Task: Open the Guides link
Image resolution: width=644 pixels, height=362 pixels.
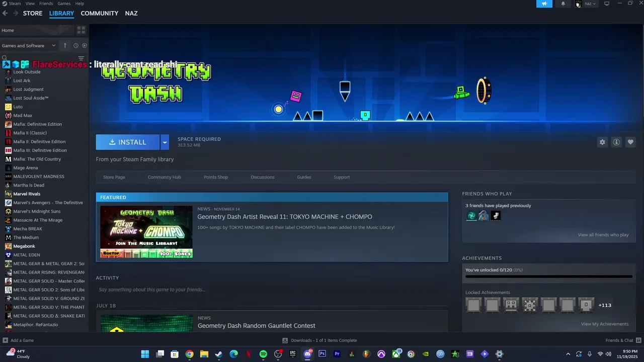Action: 304,177
